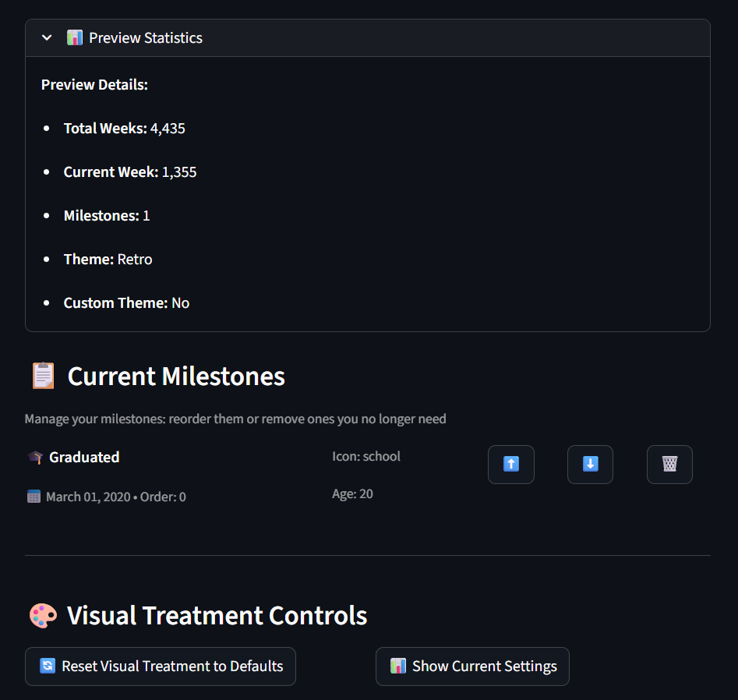Click the Custom Theme: No entry
This screenshot has height=700, width=738.
coord(126,302)
